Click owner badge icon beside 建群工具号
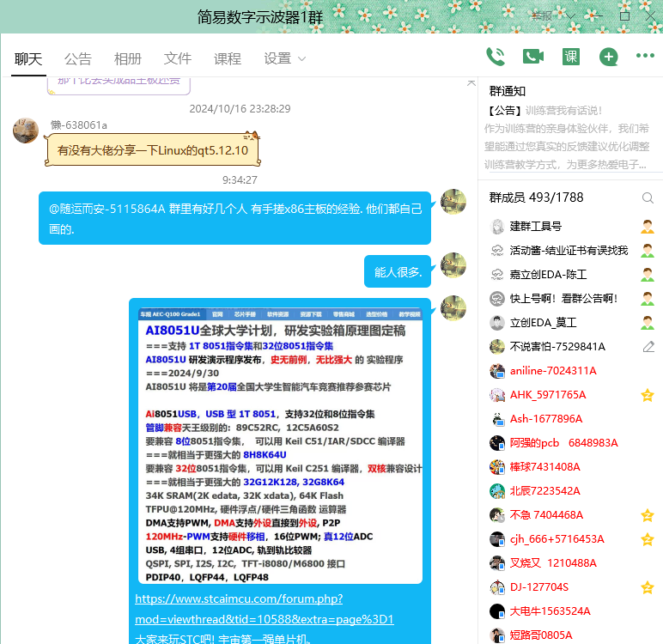This screenshot has height=644, width=663. click(x=648, y=227)
